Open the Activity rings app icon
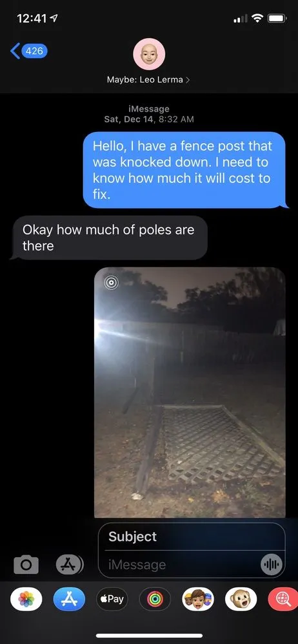The width and height of the screenshot is (298, 644). (155, 599)
